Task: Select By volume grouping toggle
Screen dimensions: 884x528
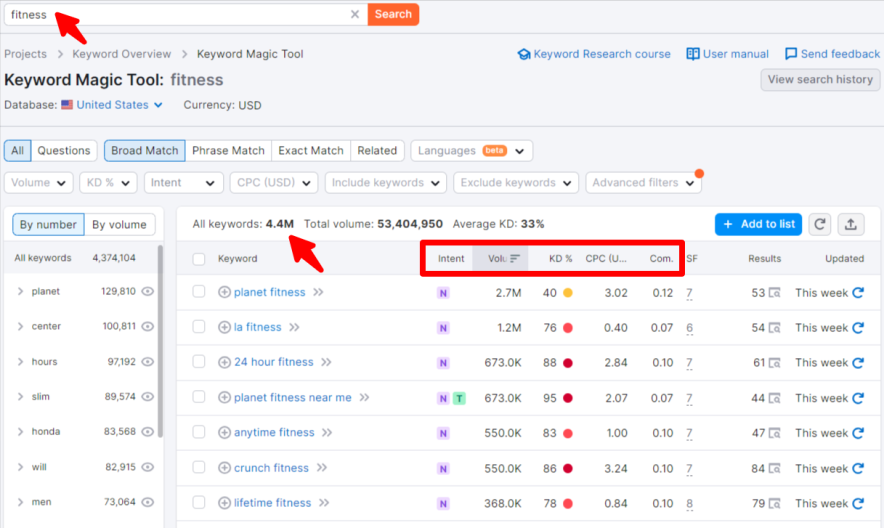Action: coord(119,224)
